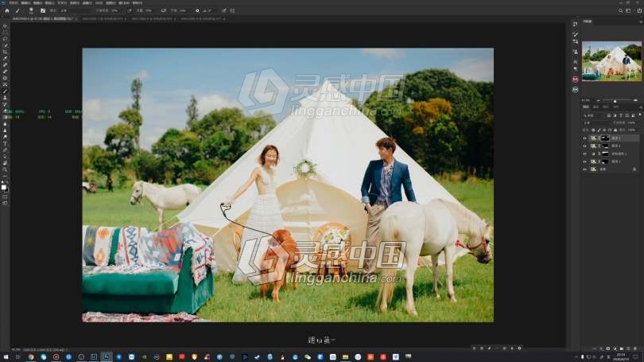Open the brush settings panel icon

point(43,10)
